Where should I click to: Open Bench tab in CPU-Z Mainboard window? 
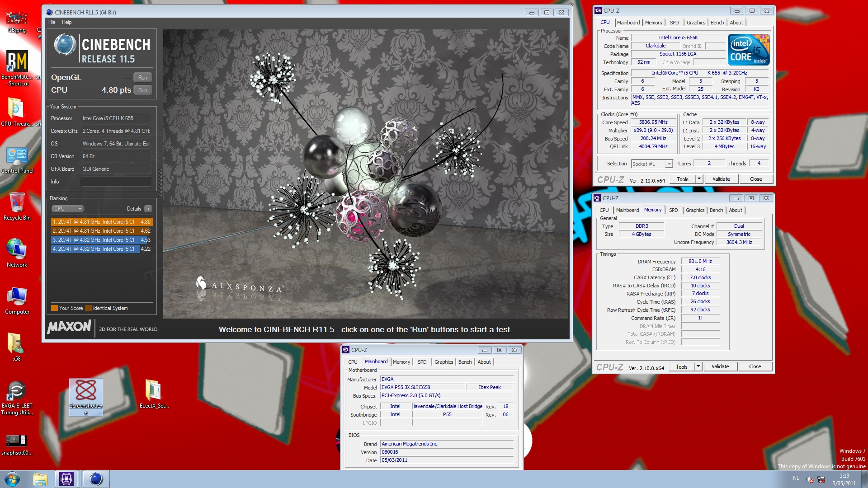[465, 362]
